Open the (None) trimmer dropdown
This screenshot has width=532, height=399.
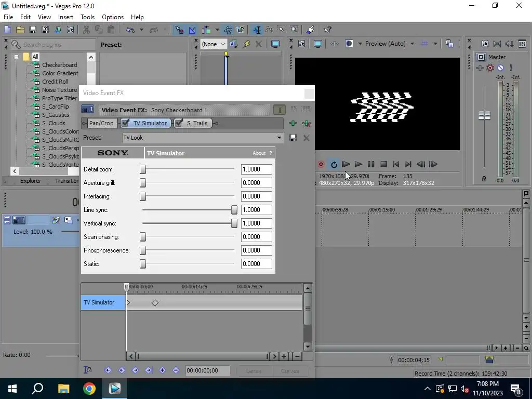pyautogui.click(x=214, y=44)
